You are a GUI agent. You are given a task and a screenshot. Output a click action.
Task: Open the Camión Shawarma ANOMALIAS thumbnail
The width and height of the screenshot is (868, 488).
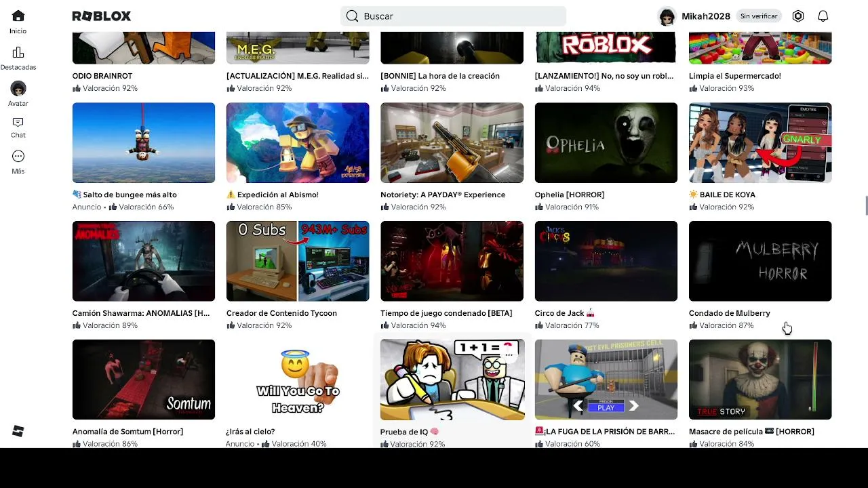tap(144, 262)
